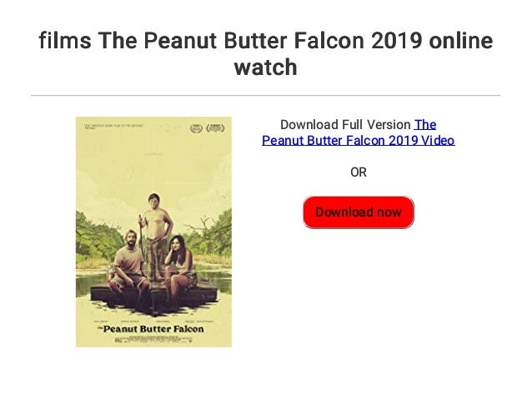Click the word "The" ending the link's first line
The width and height of the screenshot is (532, 399).
[x=425, y=125]
